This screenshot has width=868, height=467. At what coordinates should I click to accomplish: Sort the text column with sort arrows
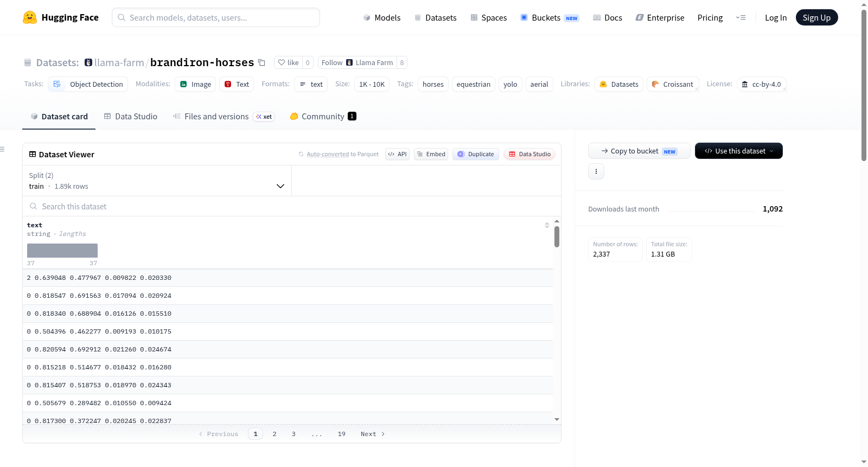547,225
